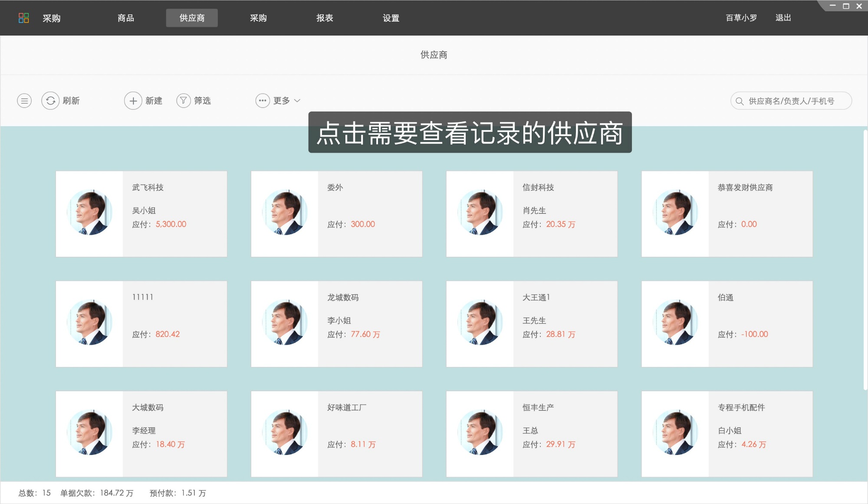Viewport: 868px width, 504px height.
Task: Click the hamburger list icon in toolbar
Action: tap(24, 100)
